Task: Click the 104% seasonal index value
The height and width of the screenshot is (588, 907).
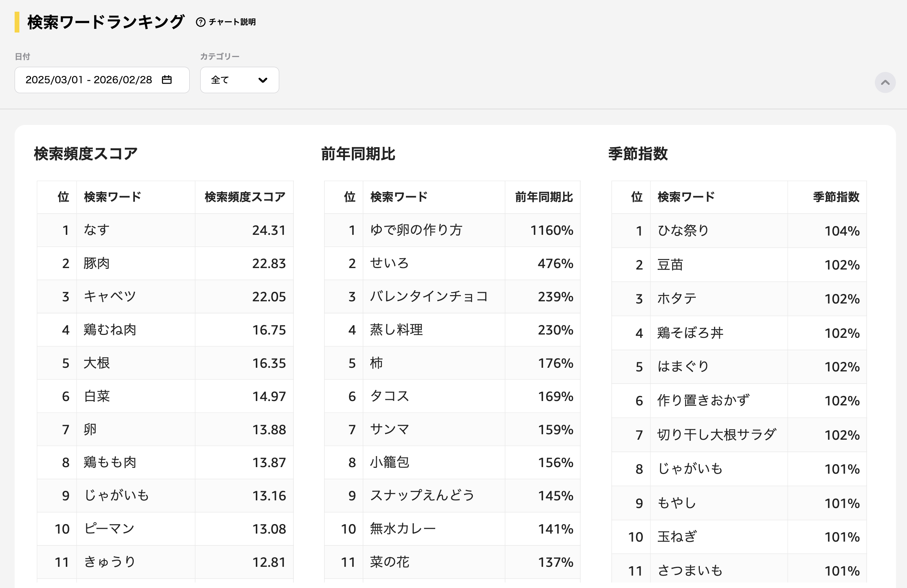Action: [842, 231]
